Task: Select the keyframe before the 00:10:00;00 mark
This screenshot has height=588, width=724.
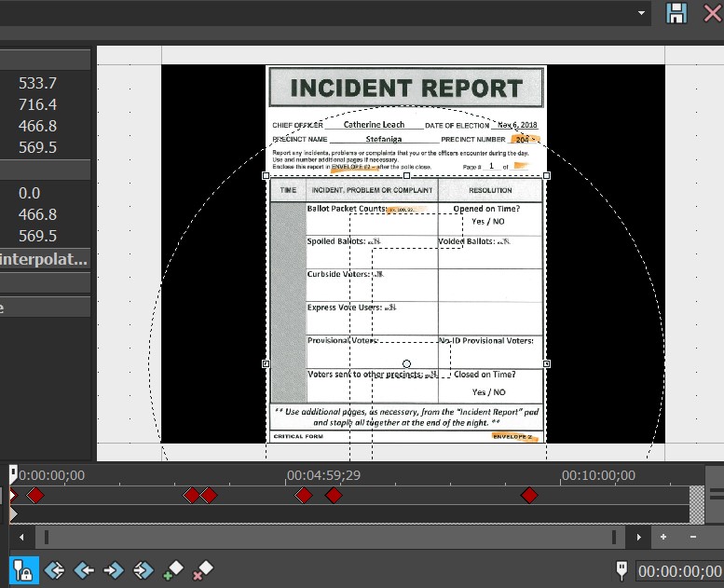Action: (x=529, y=496)
